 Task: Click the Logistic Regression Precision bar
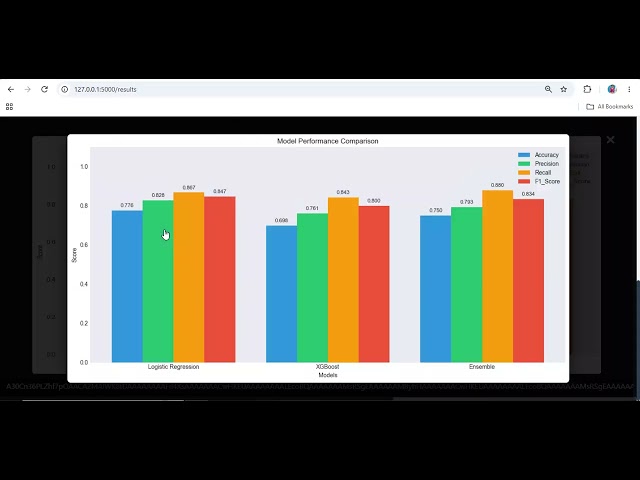pos(158,282)
